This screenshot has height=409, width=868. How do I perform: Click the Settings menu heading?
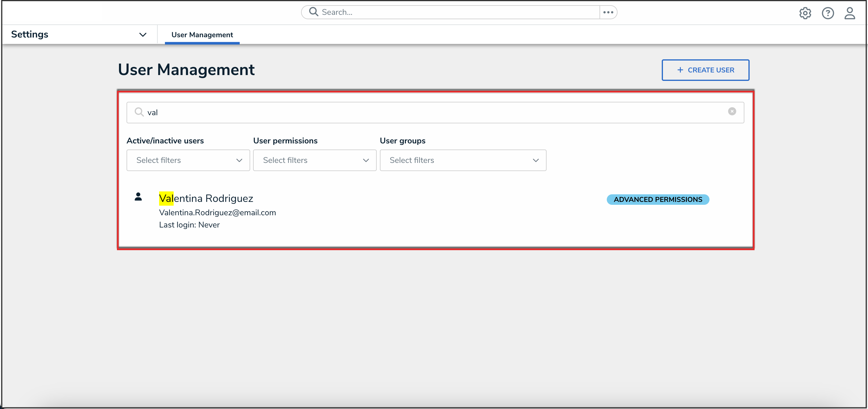(x=30, y=34)
